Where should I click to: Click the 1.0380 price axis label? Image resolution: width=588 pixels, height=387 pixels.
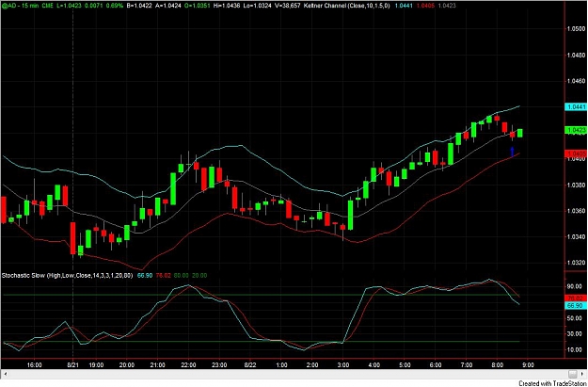(x=576, y=185)
